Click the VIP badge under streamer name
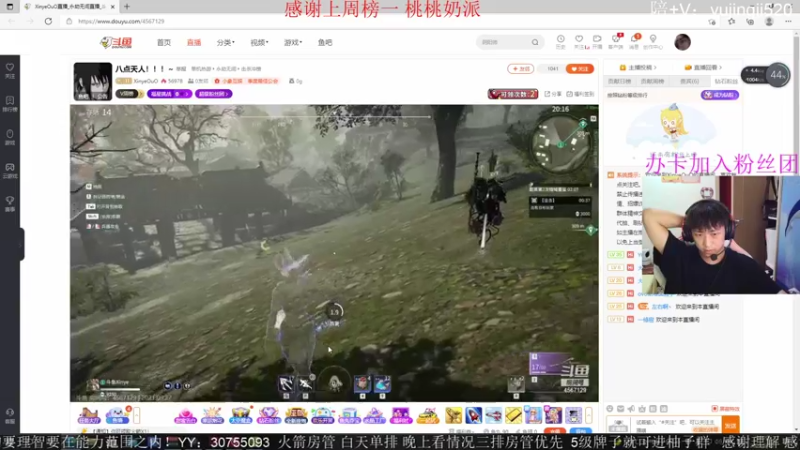This screenshot has width=800, height=450. (129, 94)
